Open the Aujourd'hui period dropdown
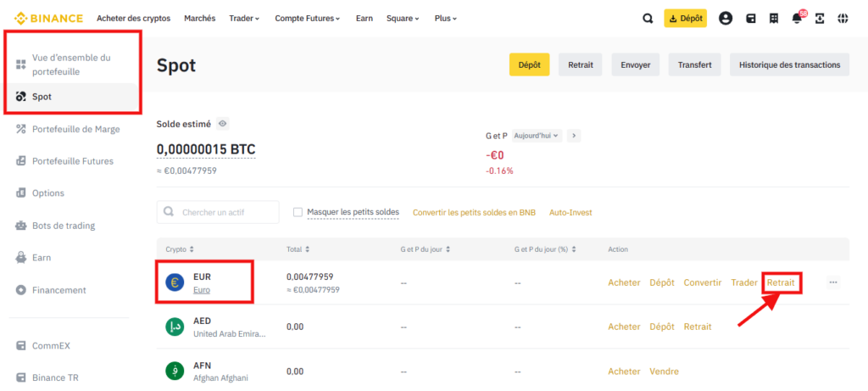Screen dimensions: 868x391 (537, 135)
